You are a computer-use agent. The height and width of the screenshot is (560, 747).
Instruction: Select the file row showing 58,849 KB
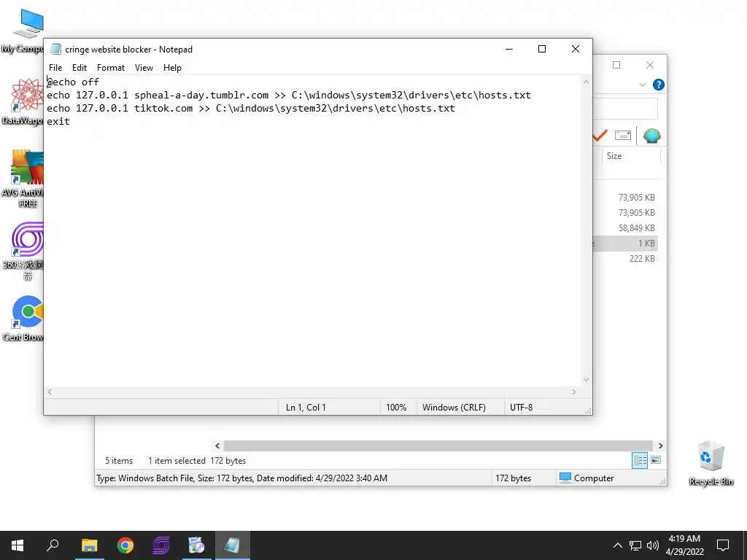coord(625,228)
